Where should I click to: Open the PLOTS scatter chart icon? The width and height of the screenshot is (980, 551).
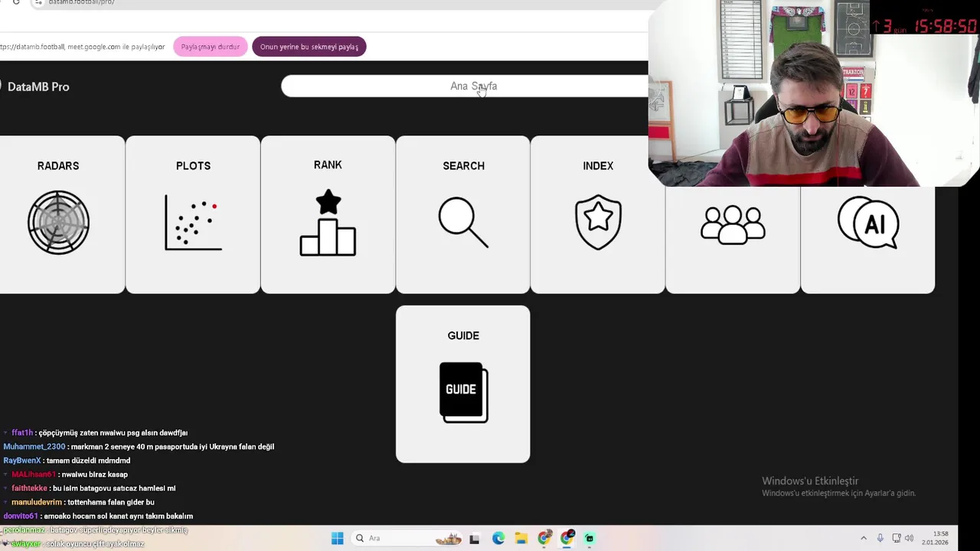(x=193, y=223)
